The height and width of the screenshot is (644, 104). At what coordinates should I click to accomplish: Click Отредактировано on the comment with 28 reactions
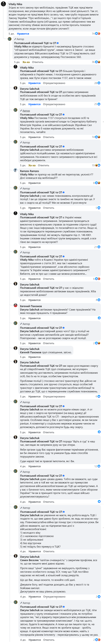[54, 83]
